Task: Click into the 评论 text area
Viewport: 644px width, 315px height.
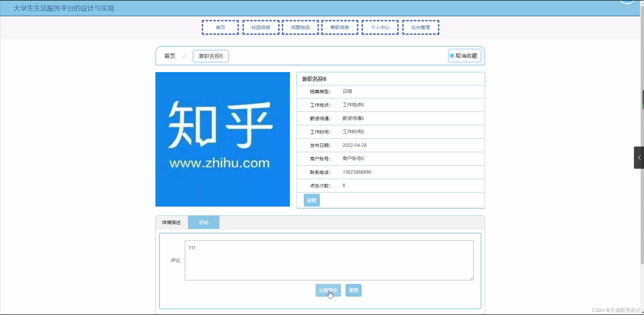Action: (x=329, y=260)
